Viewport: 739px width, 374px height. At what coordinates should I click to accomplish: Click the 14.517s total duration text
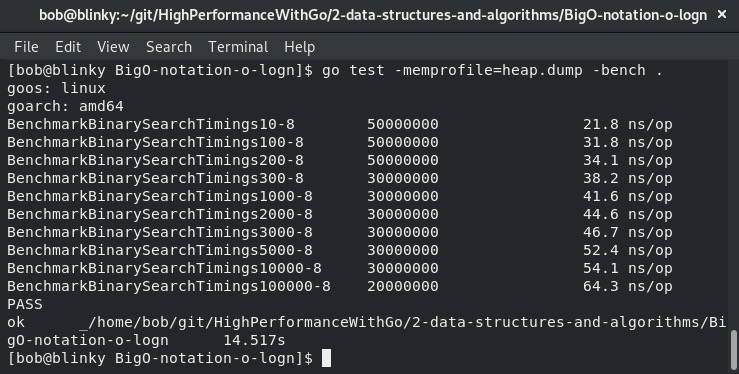point(254,340)
